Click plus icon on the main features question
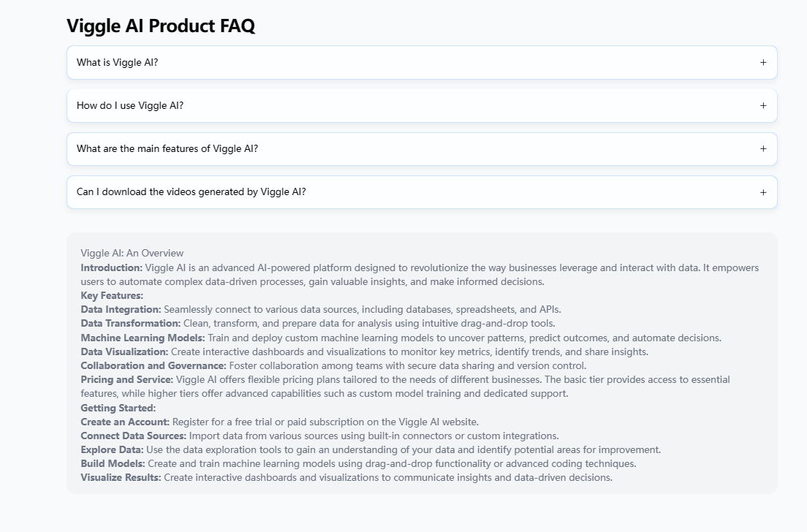 click(763, 149)
